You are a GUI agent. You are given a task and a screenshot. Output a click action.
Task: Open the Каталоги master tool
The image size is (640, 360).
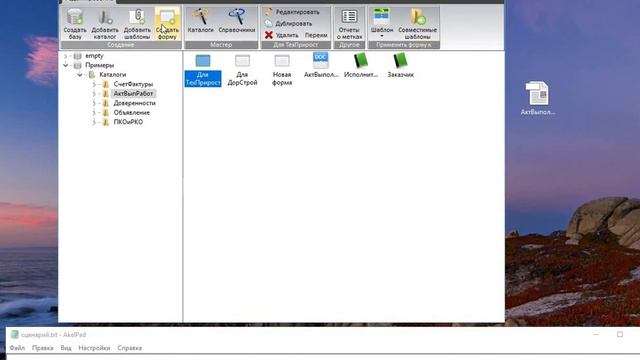tap(200, 21)
